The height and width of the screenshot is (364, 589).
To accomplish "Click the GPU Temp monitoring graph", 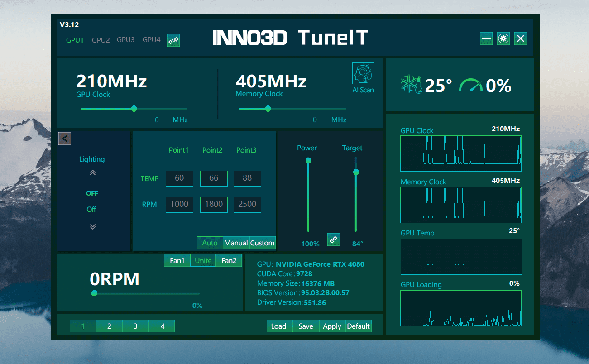I will coord(461,256).
